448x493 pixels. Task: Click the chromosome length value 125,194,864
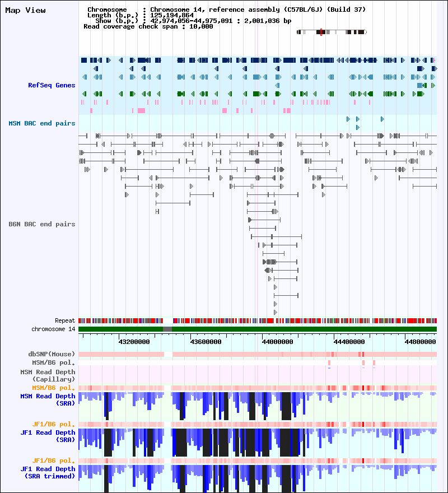tap(172, 15)
